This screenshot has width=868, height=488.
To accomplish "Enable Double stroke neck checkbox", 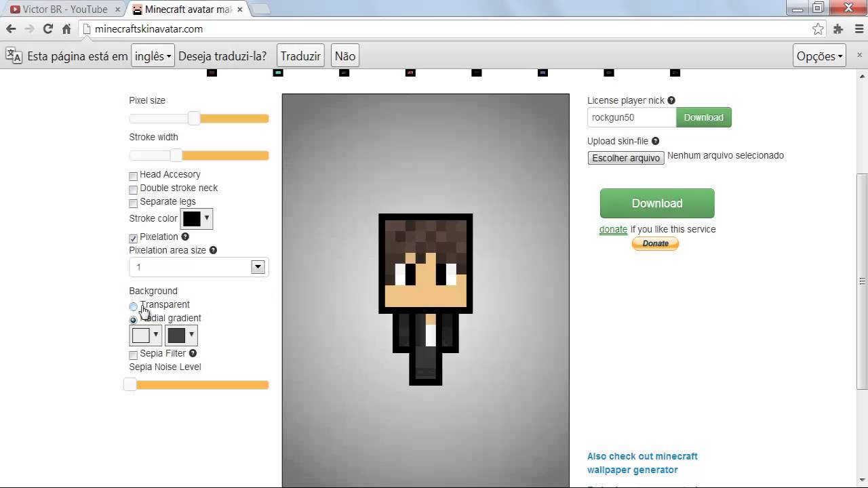I will coord(134,189).
